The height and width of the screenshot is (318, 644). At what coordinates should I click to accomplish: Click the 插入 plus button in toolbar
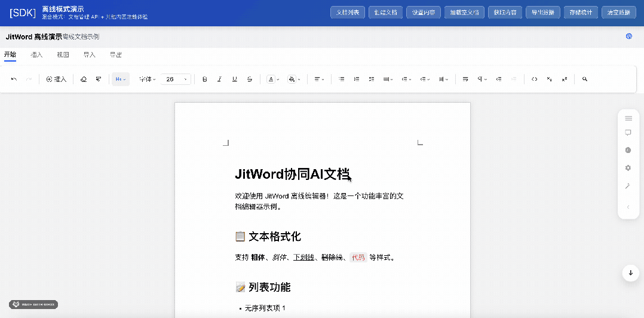click(56, 79)
